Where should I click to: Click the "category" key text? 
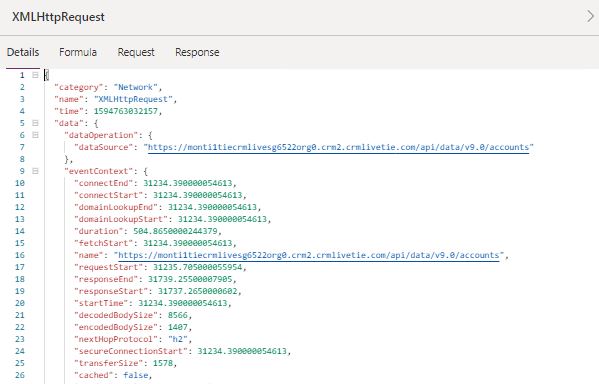click(79, 87)
